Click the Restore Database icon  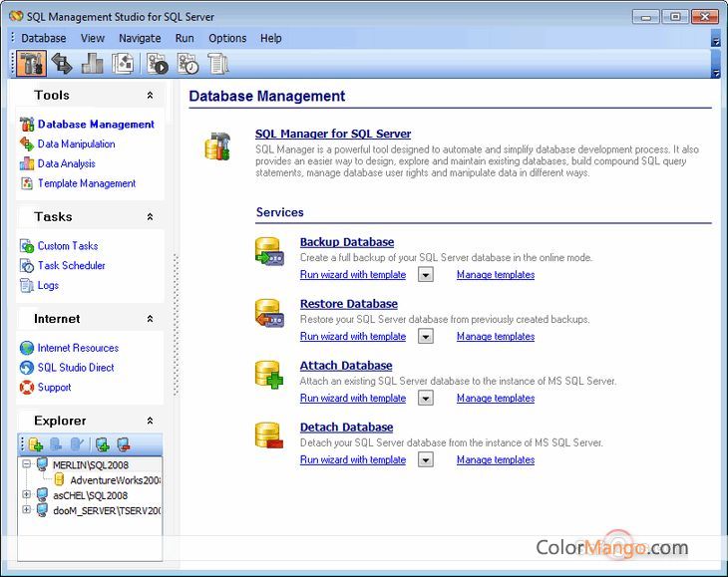pyautogui.click(x=269, y=313)
